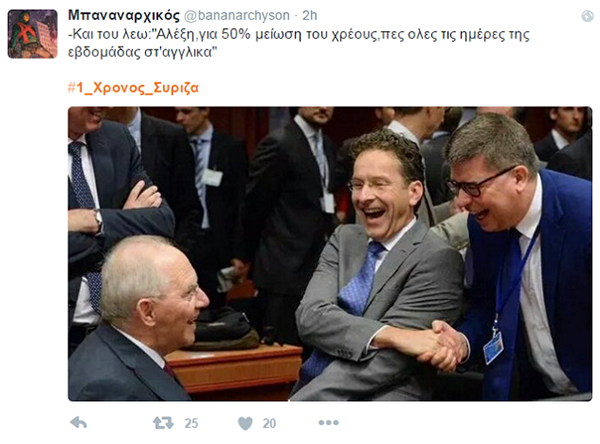Open the @bananarchyson handle link
Screen dimensions: 600x444
[237, 16]
